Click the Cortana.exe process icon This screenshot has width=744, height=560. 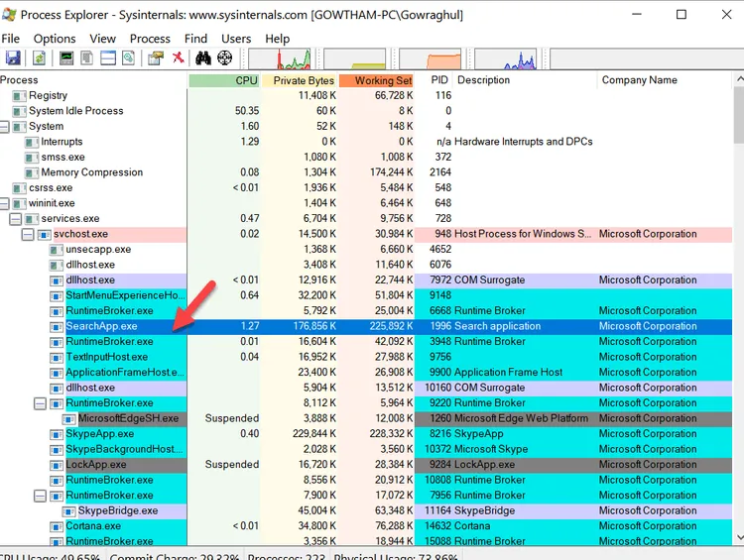click(57, 527)
